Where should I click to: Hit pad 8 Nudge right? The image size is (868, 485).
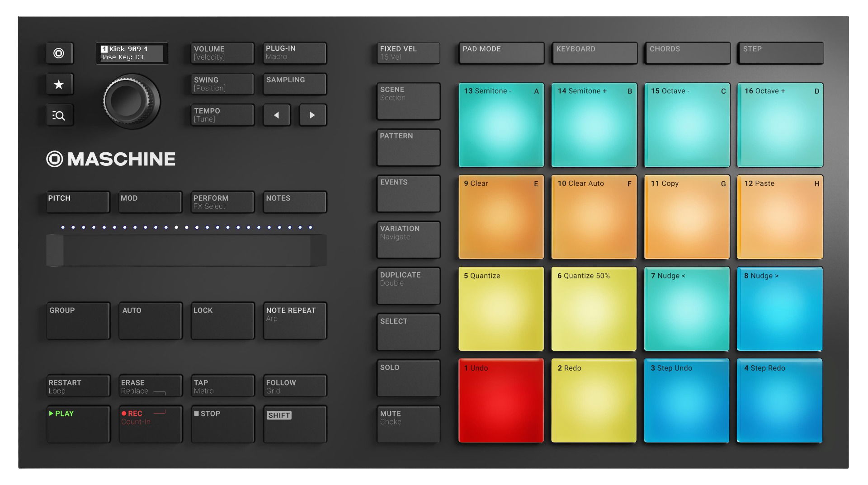(780, 309)
